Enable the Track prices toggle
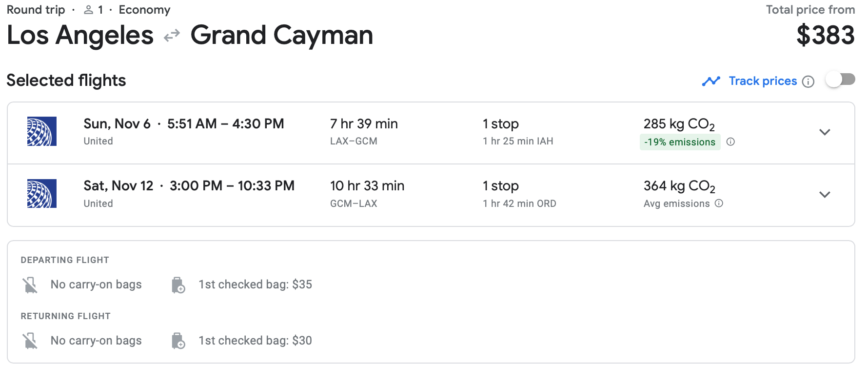868x366 pixels. (x=840, y=80)
